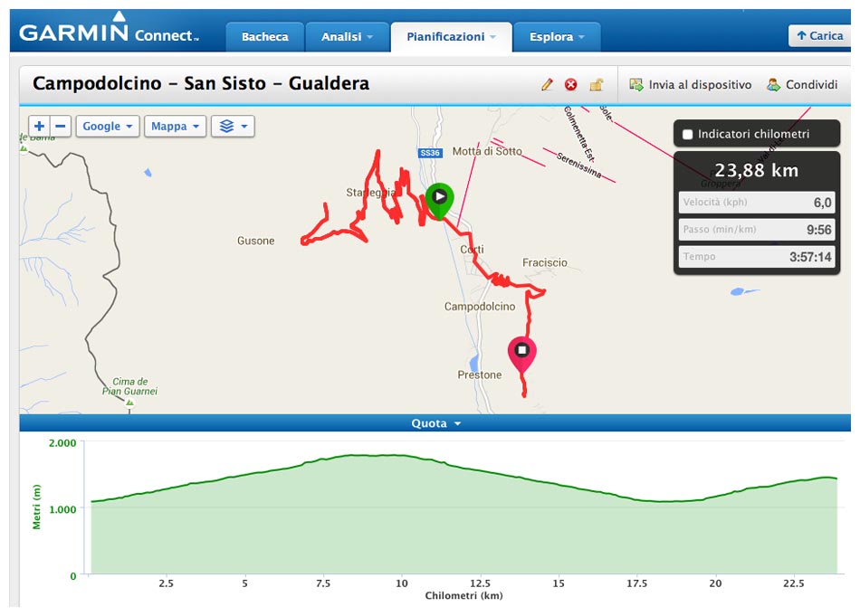Screen dimensions: 860x616
Task: Click Invia al dispositivo
Action: point(690,84)
